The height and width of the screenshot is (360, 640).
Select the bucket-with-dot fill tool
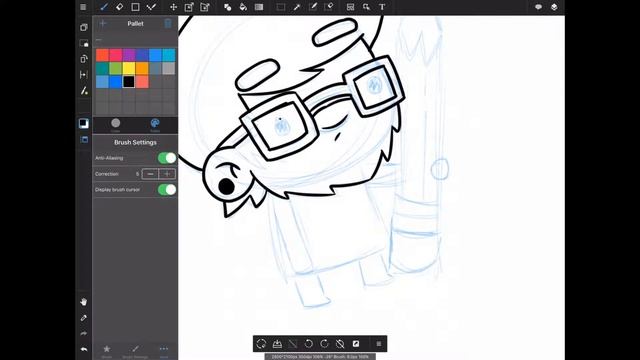227,7
